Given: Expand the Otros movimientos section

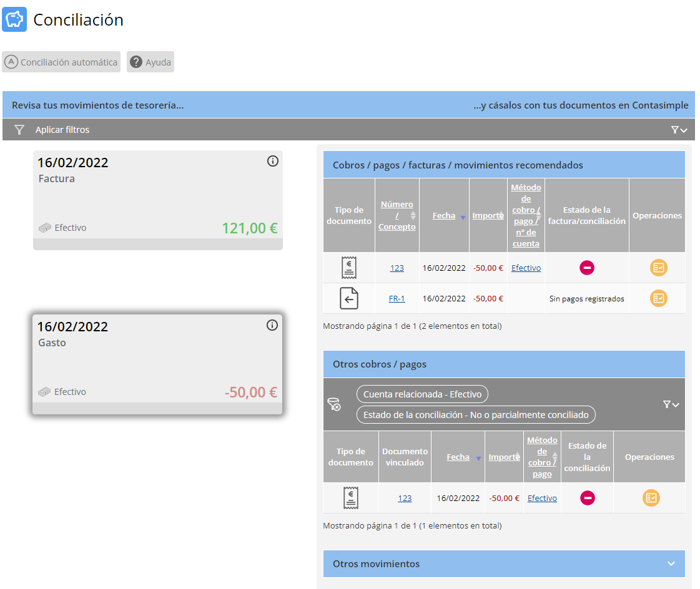Looking at the screenshot, I should click(671, 563).
